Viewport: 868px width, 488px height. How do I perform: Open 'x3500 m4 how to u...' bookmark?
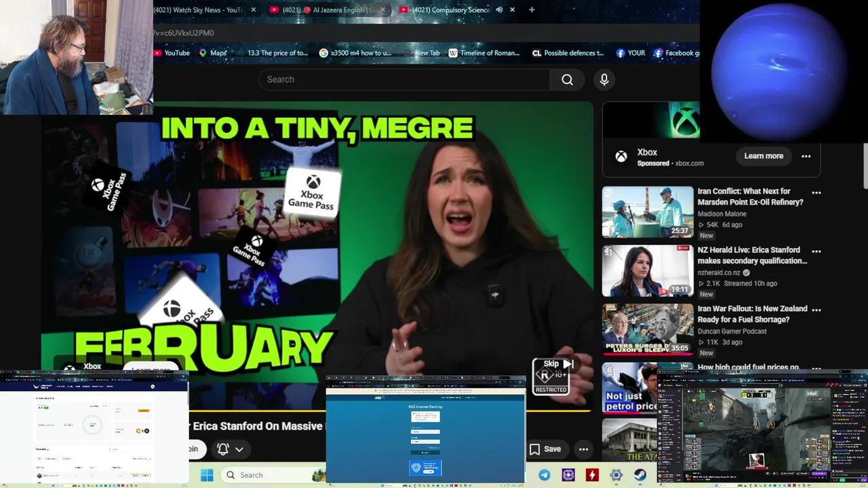point(355,53)
